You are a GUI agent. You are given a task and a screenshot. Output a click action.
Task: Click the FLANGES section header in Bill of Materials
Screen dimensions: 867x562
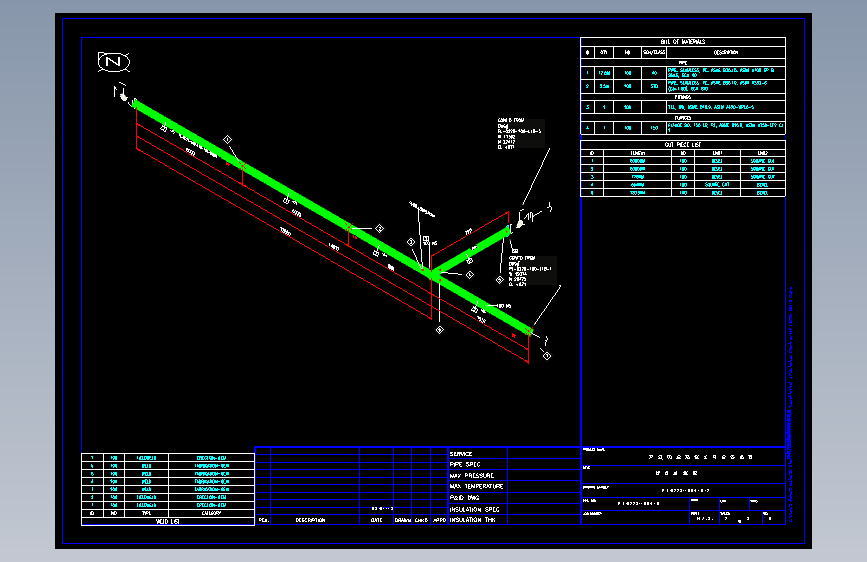(x=682, y=118)
